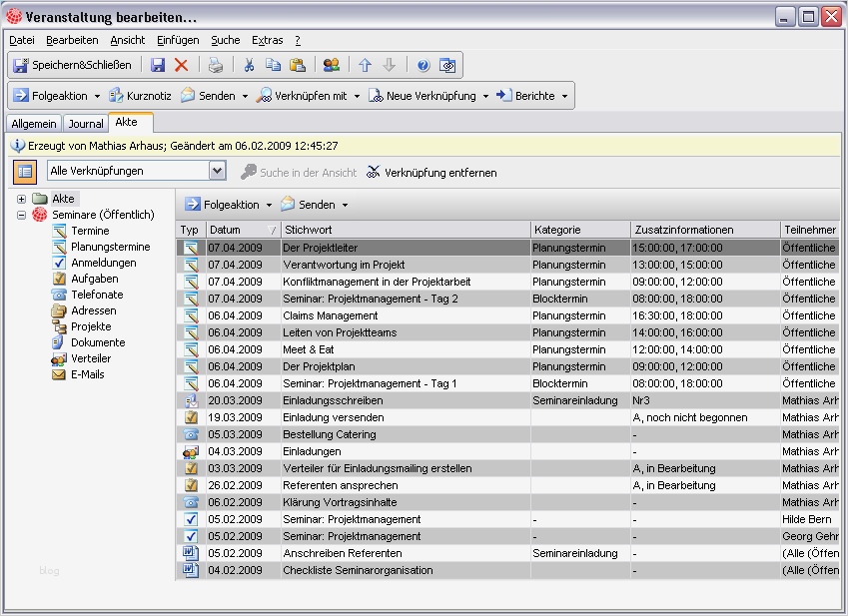848x616 pixels.
Task: Open the Alle Verknüpfungen dropdown
Action: pyautogui.click(x=218, y=172)
